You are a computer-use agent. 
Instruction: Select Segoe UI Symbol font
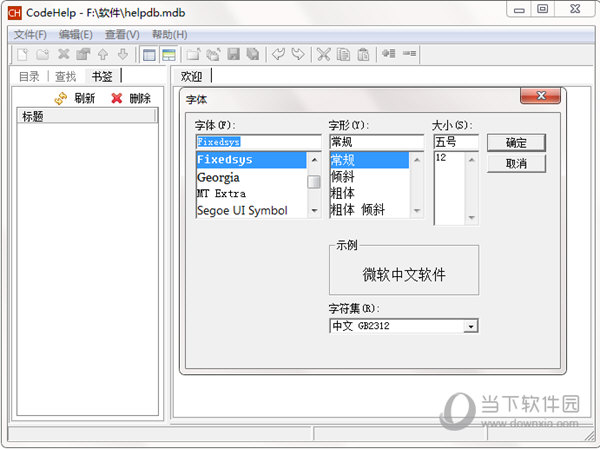pos(251,211)
